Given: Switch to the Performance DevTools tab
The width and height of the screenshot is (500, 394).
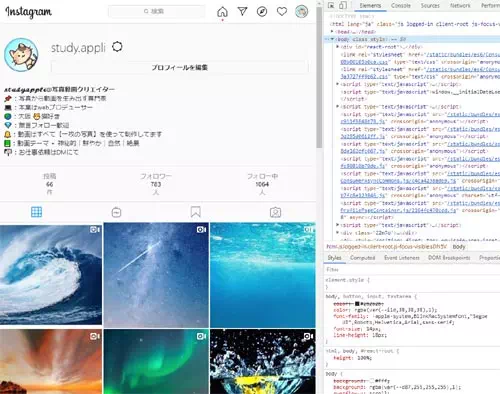Looking at the screenshot, I should 490,6.
